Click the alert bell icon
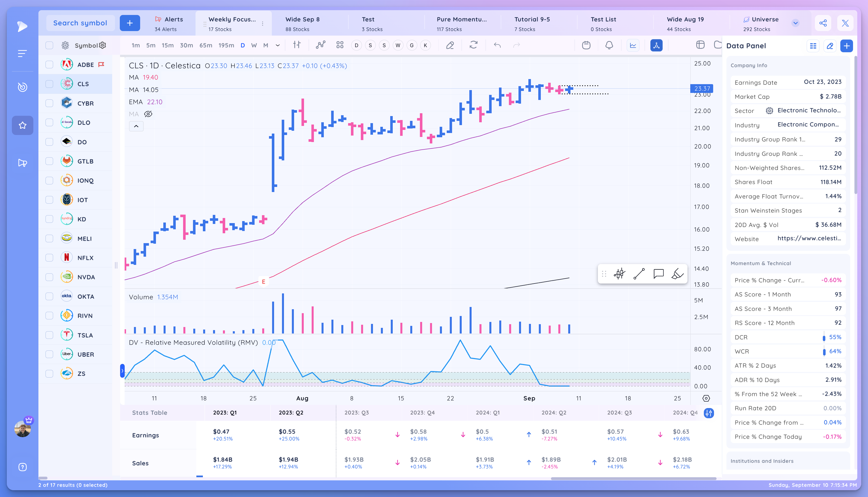The width and height of the screenshot is (868, 497). 609,45
